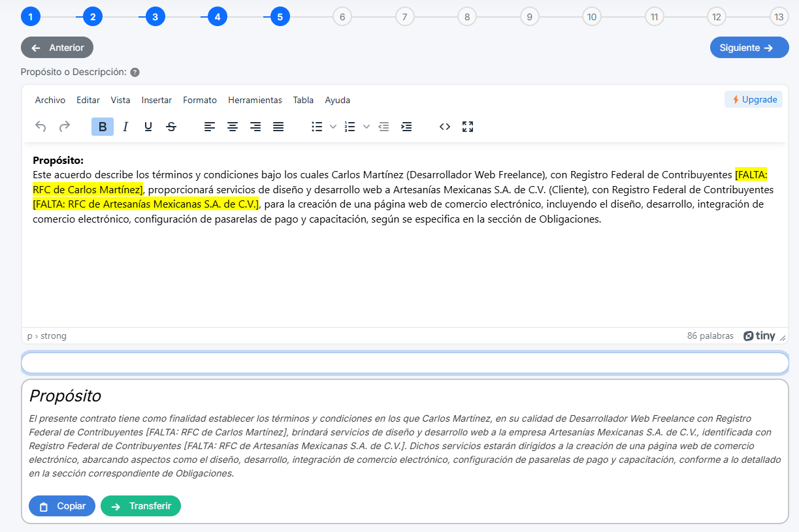Increase the indent
Viewport: 799px width, 532px height.
pos(406,127)
